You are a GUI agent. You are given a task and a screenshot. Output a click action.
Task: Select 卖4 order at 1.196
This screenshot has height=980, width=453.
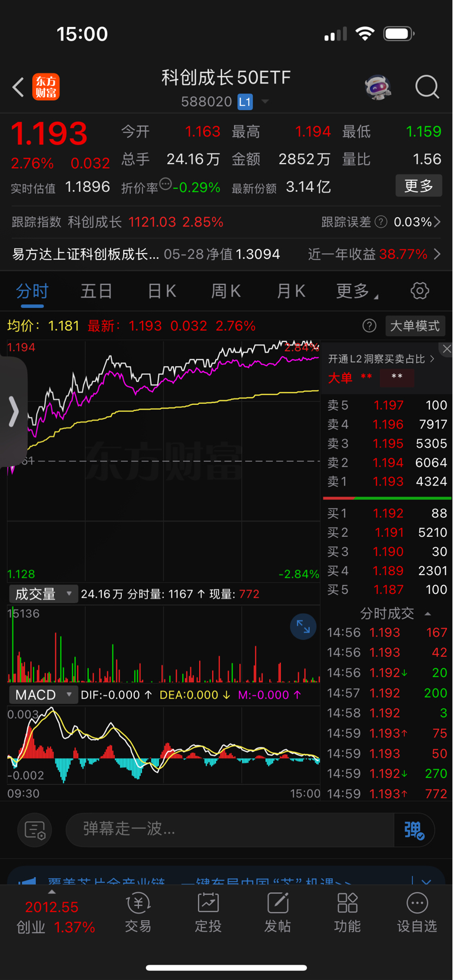[387, 424]
